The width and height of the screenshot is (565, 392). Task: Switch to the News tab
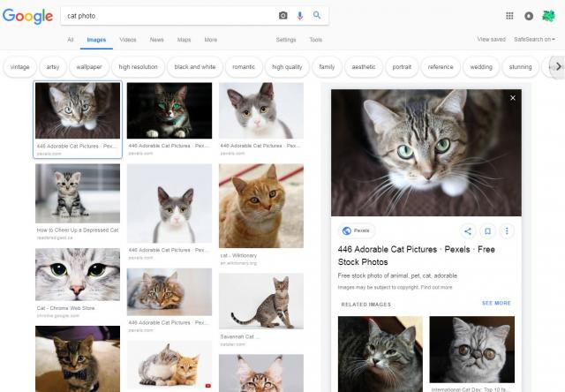[x=156, y=40]
